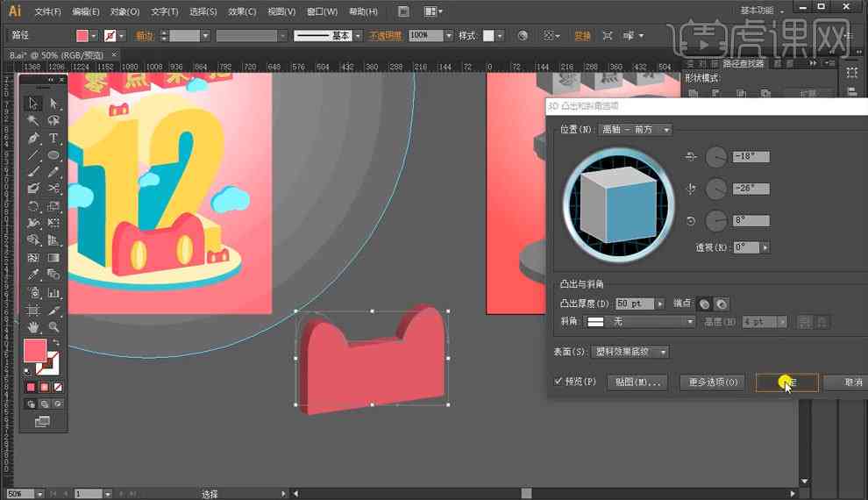This screenshot has width=868, height=500.
Task: Select the Width tool
Action: [x=32, y=223]
